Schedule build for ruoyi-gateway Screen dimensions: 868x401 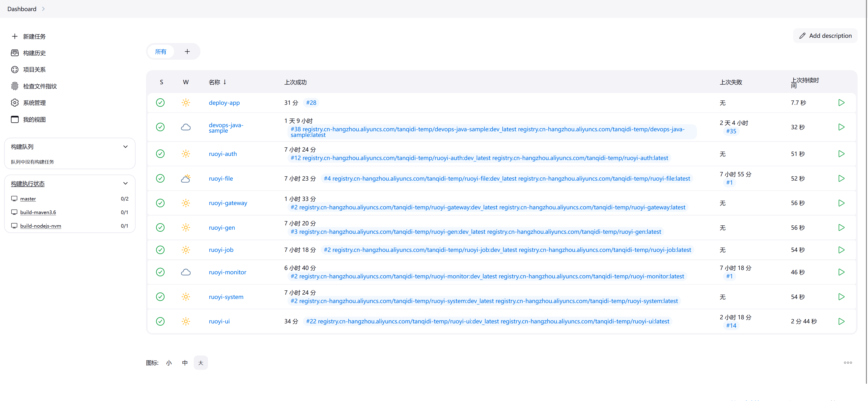(841, 203)
